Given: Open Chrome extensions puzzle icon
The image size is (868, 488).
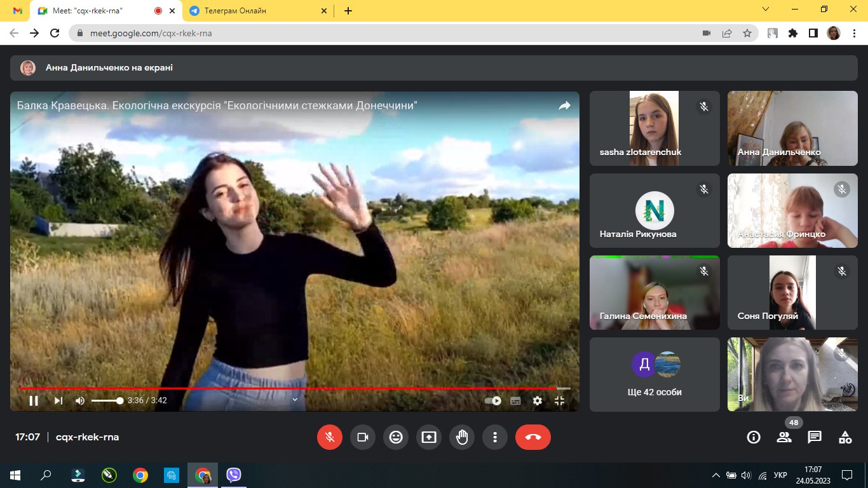Looking at the screenshot, I should tap(792, 33).
